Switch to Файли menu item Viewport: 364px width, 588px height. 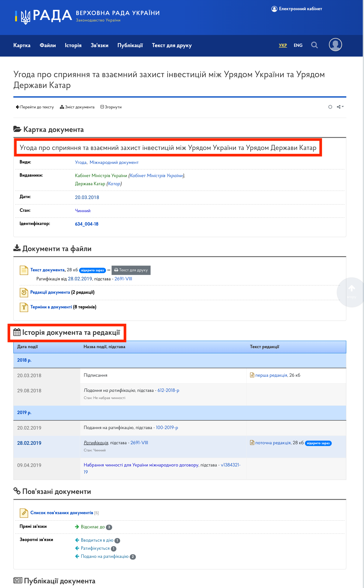click(48, 45)
